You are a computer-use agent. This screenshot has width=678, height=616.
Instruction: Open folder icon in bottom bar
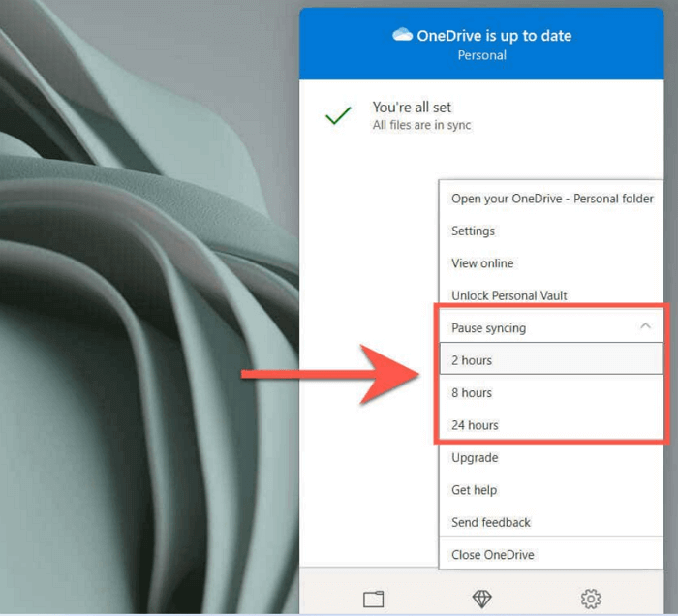coord(374,599)
